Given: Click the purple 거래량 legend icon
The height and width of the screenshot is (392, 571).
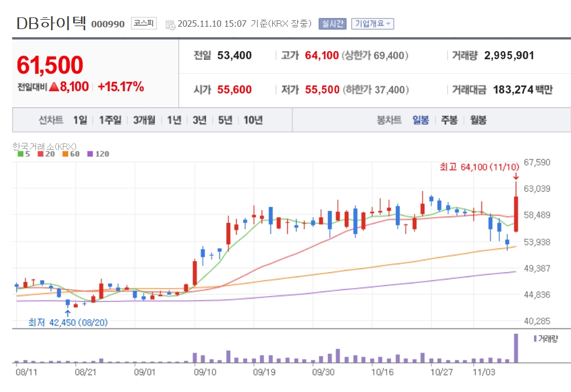Looking at the screenshot, I should tap(535, 338).
